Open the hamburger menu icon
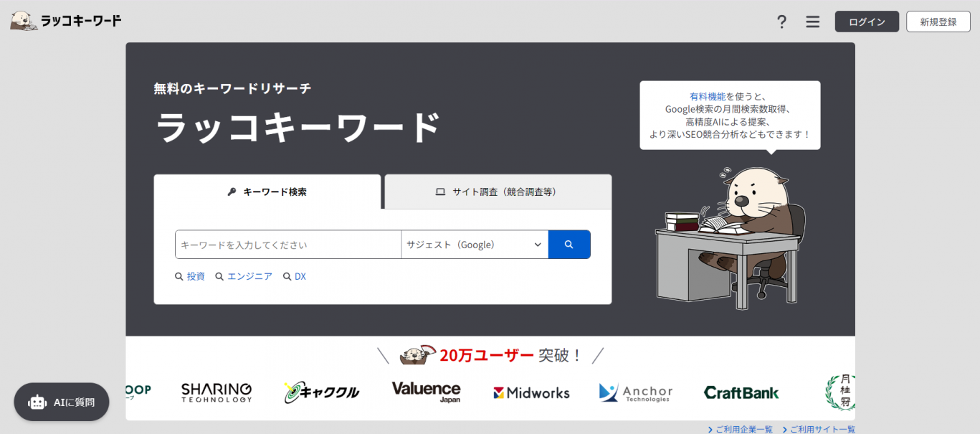The image size is (980, 434). (x=812, y=22)
